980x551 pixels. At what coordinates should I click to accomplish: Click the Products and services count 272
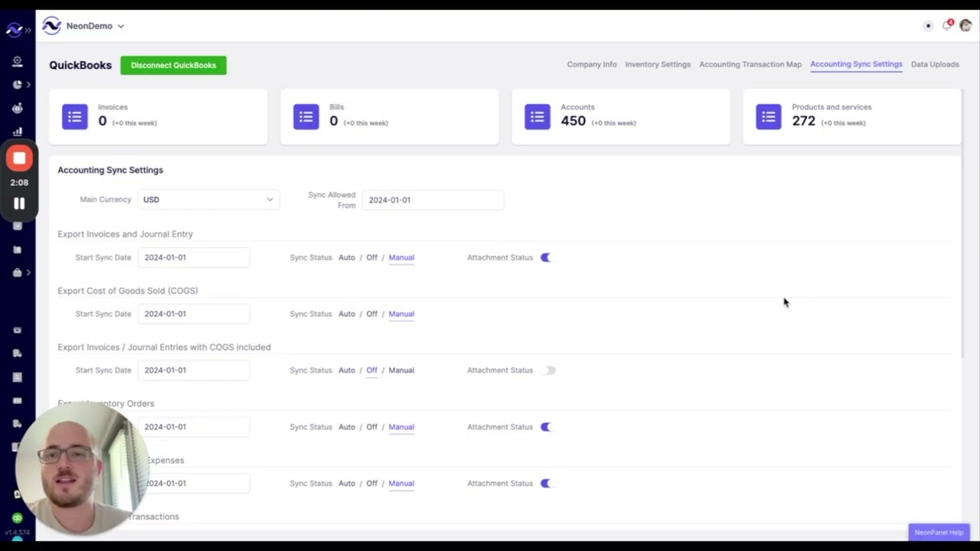click(x=804, y=121)
